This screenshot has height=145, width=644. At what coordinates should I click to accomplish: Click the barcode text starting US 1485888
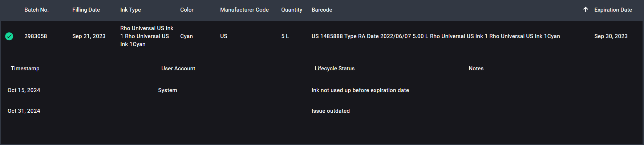click(x=436, y=36)
